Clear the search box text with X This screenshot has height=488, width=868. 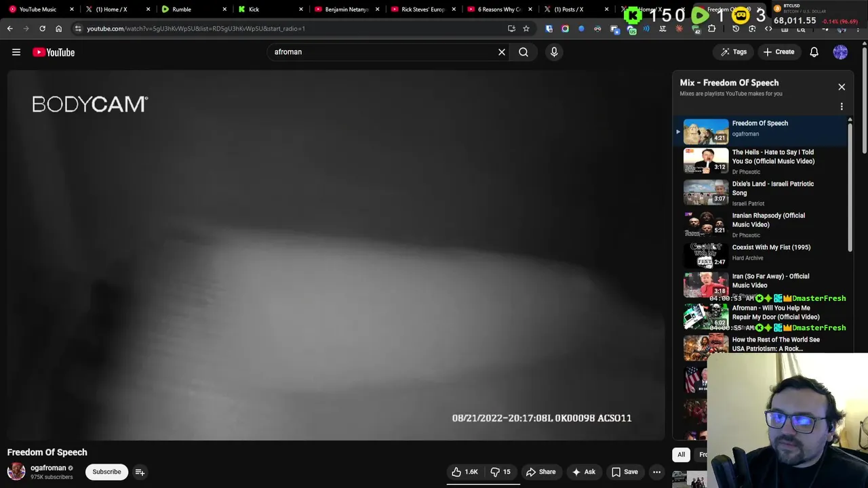(x=502, y=52)
